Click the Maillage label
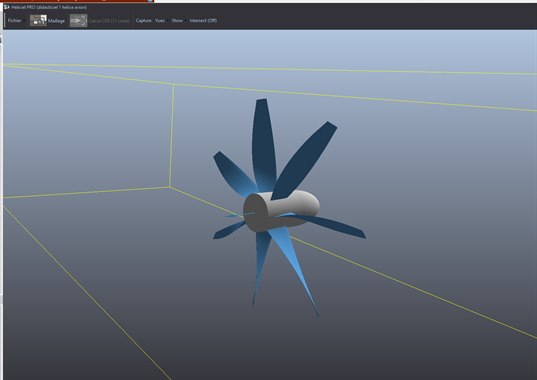 point(56,21)
